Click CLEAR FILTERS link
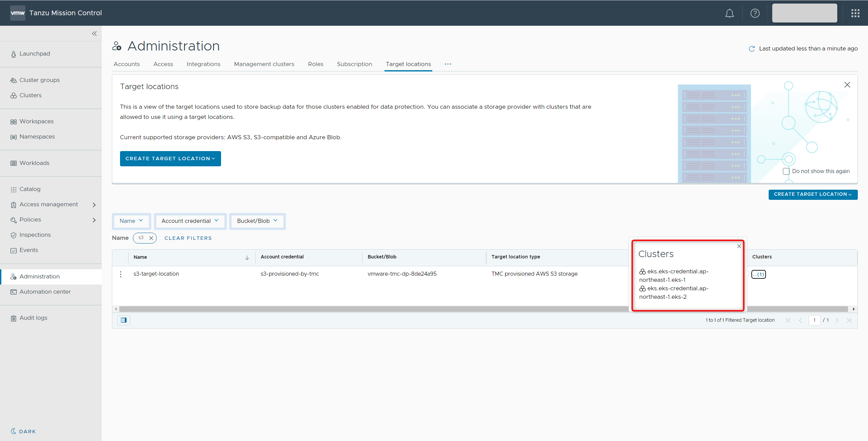868x441 pixels. click(x=188, y=238)
